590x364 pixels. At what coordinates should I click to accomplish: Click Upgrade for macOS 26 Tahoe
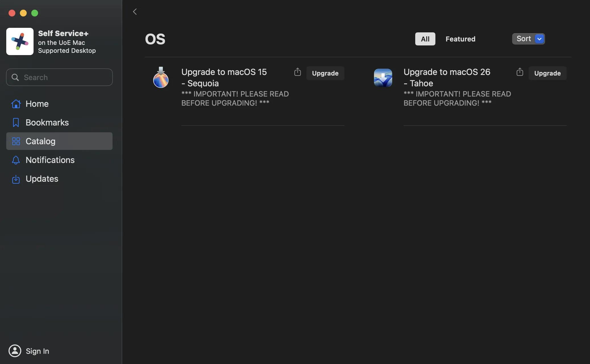(548, 73)
